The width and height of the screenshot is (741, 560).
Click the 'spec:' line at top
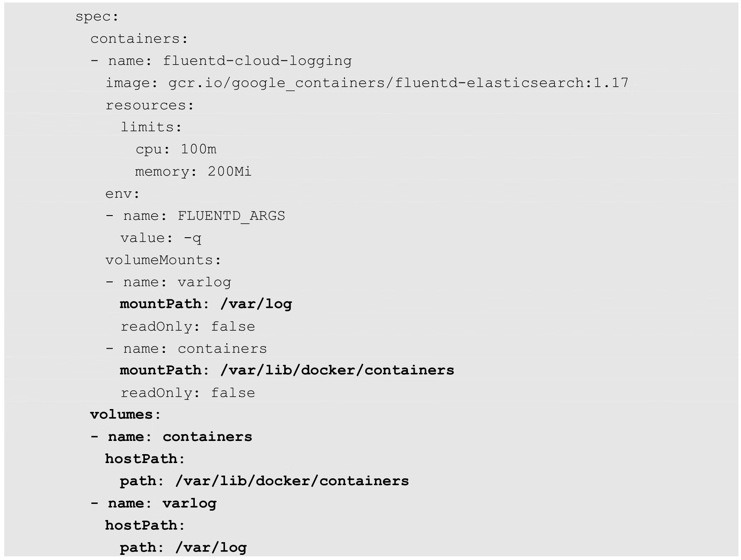coord(97,17)
